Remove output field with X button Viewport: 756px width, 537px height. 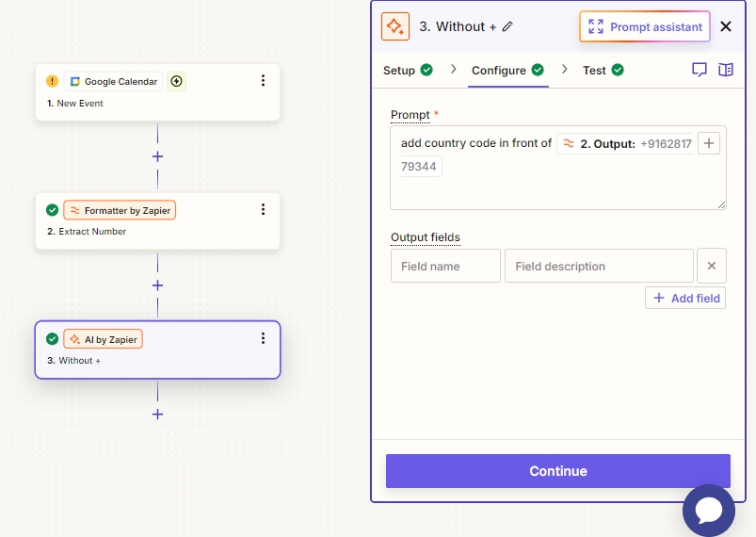[x=711, y=266]
